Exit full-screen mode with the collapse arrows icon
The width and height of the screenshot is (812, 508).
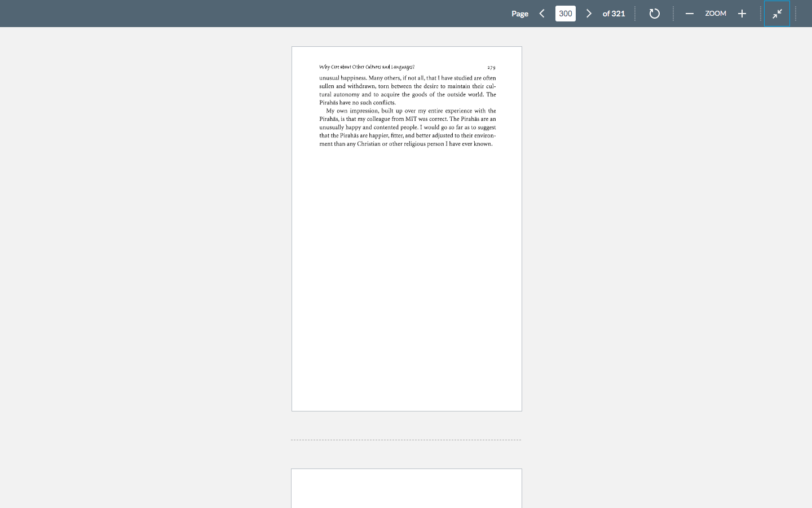[777, 13]
